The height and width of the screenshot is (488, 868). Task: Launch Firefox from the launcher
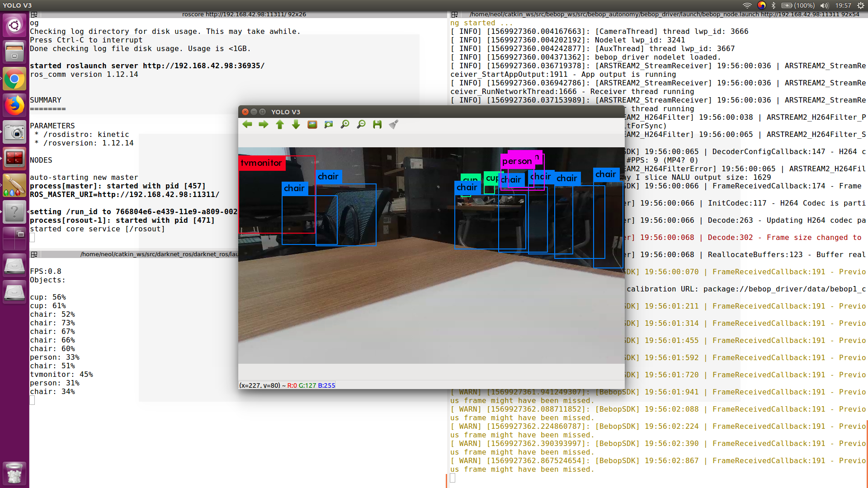[14, 106]
